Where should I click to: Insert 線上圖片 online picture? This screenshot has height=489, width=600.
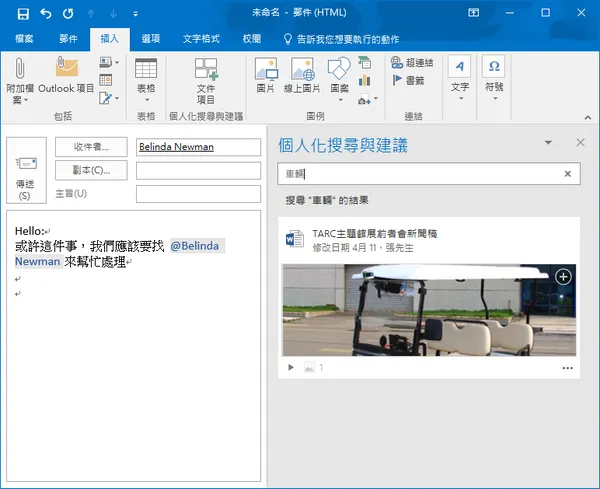[x=302, y=75]
